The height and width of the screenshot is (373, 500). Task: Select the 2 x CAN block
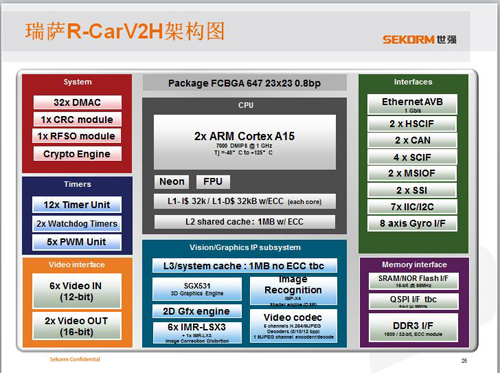[412, 140]
